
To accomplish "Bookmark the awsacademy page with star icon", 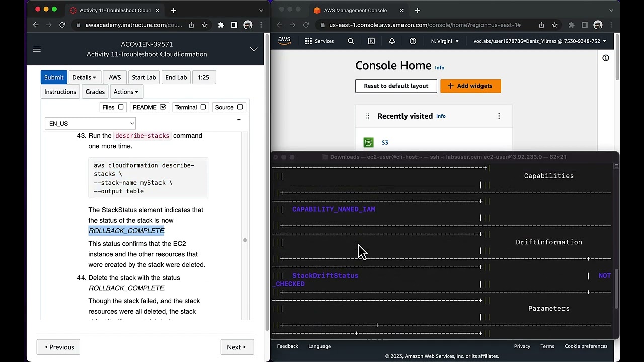I will 204,25.
